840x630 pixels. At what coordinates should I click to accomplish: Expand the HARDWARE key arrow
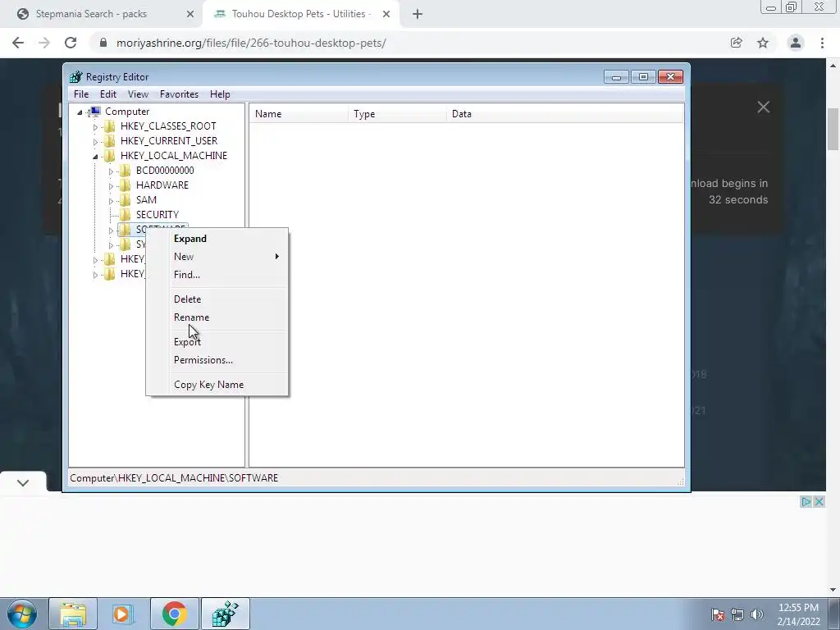click(x=111, y=186)
